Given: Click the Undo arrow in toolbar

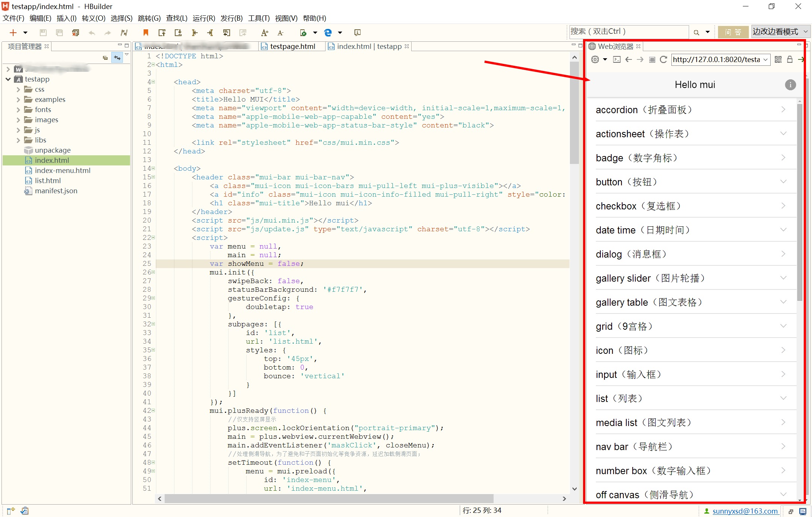Looking at the screenshot, I should [92, 33].
